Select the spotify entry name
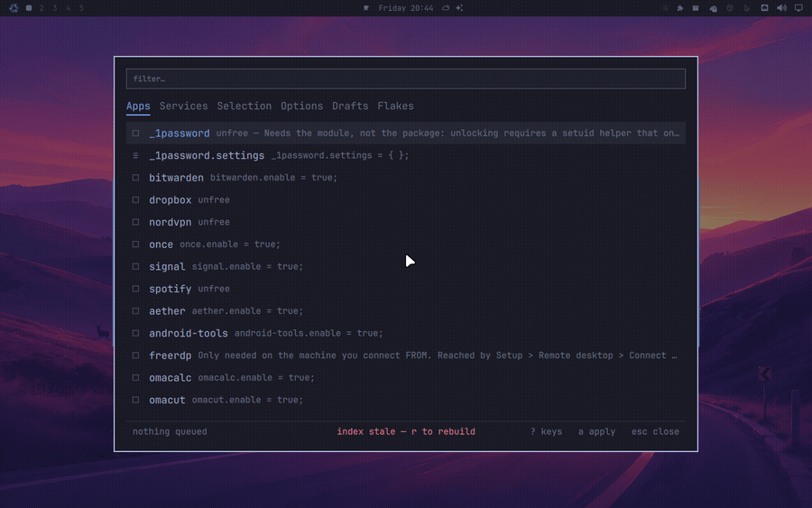This screenshot has width=812, height=508. [x=171, y=289]
